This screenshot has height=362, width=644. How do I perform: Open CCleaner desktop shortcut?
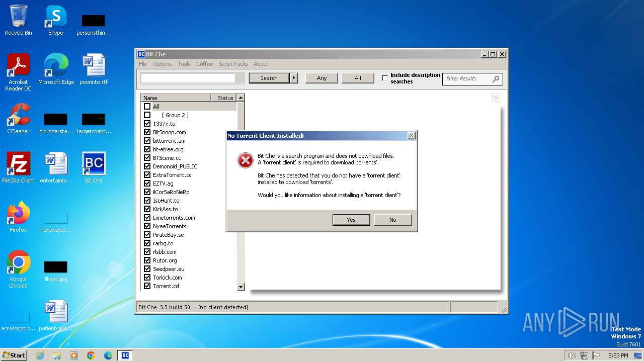coord(18,118)
